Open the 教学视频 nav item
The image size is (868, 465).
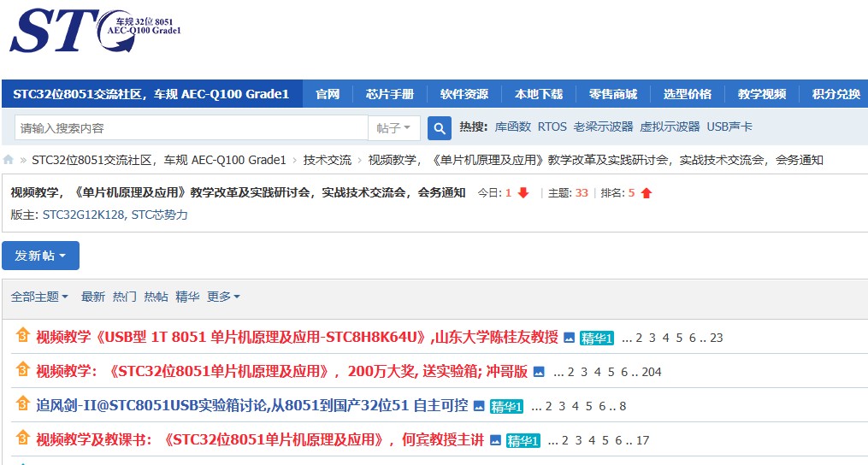tap(762, 94)
